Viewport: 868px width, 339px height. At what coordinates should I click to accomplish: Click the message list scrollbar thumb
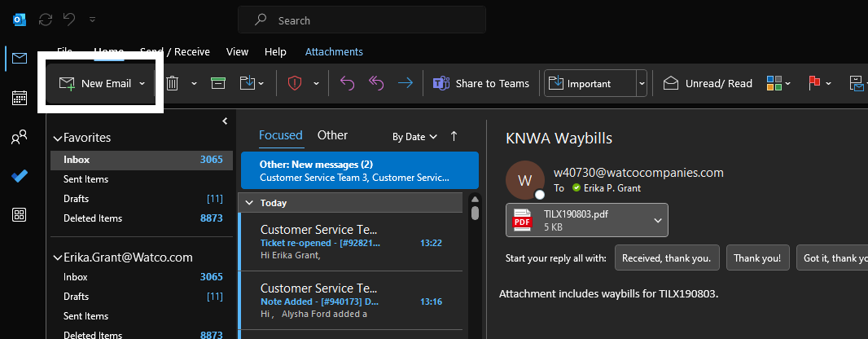[x=475, y=214]
